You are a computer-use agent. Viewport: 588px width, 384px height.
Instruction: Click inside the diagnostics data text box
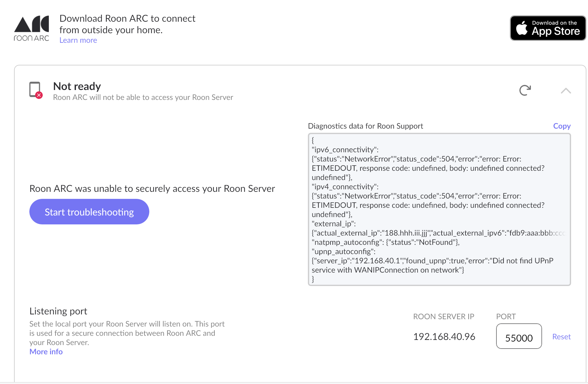pos(439,209)
